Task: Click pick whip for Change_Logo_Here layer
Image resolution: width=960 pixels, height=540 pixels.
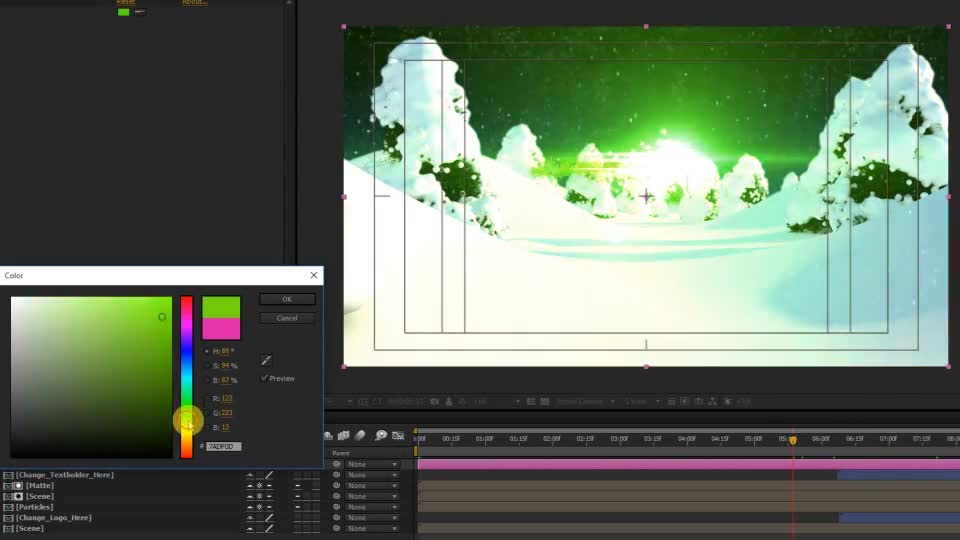Action: [x=336, y=517]
